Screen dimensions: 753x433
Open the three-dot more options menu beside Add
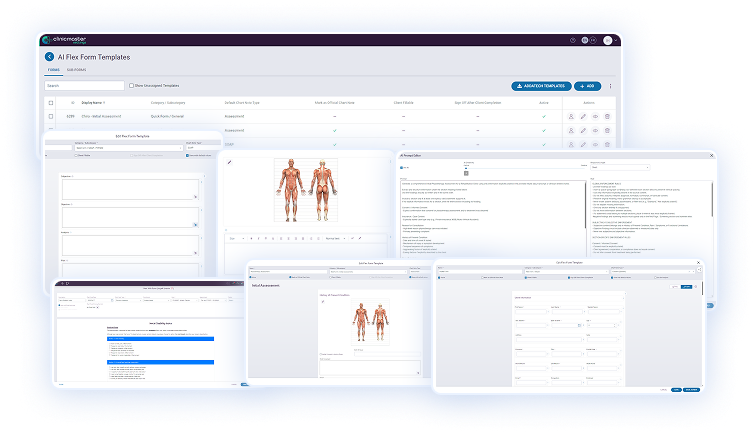[x=611, y=86]
